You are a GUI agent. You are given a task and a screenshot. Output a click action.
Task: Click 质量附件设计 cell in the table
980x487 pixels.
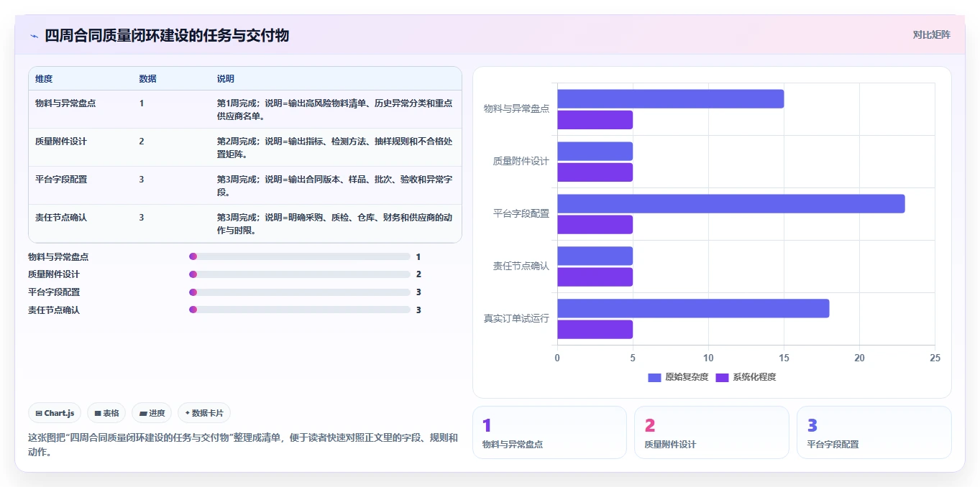tap(61, 142)
